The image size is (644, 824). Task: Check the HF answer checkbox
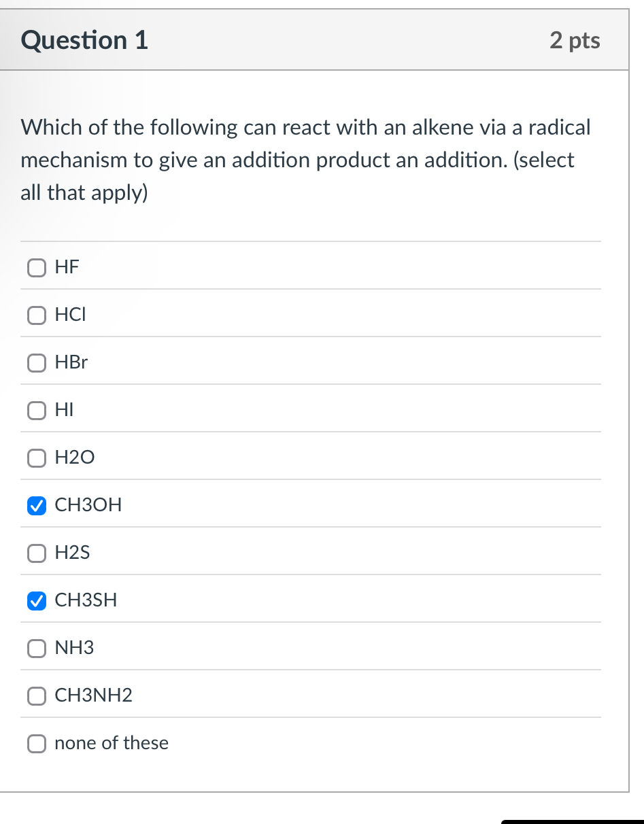37,267
